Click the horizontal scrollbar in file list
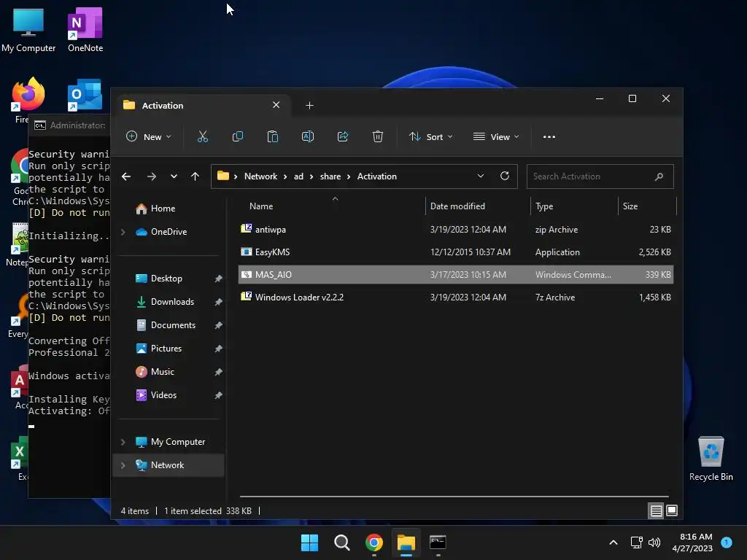Image resolution: width=747 pixels, height=560 pixels. tap(454, 497)
